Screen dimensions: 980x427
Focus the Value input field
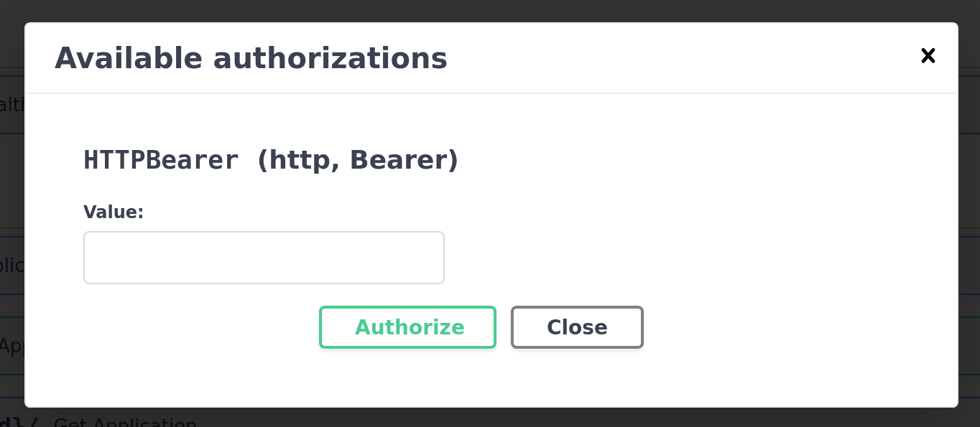click(x=264, y=258)
